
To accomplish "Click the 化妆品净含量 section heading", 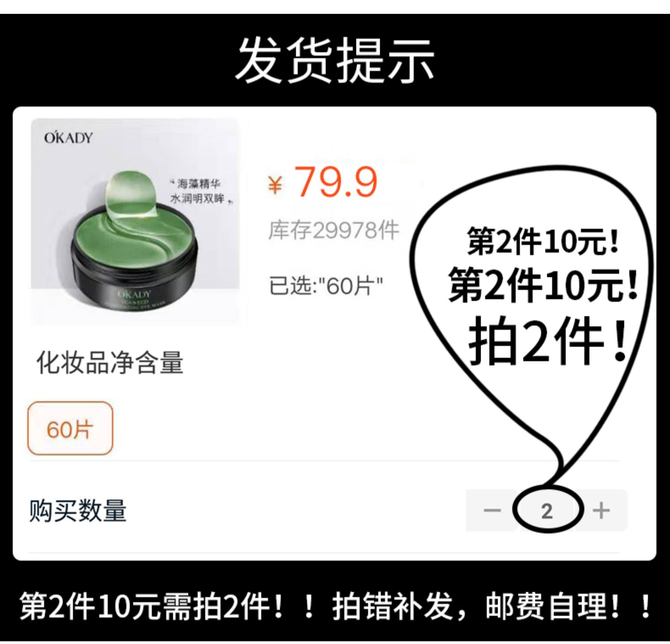I will 110,362.
